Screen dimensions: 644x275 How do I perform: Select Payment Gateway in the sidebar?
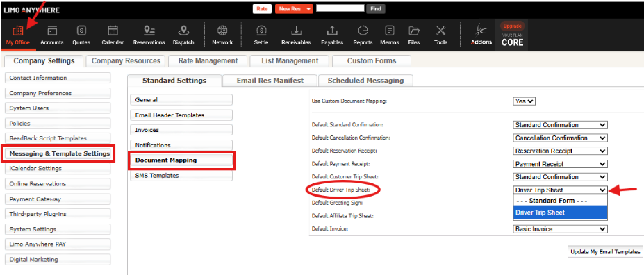tap(58, 199)
